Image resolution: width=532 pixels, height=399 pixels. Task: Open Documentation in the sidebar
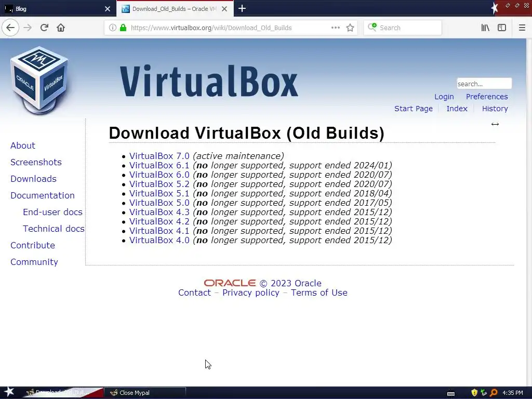[43, 195]
